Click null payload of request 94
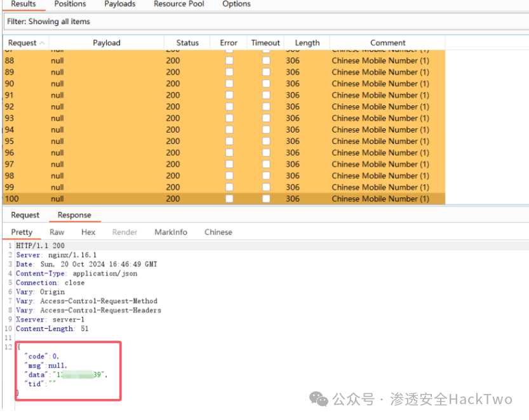The height and width of the screenshot is (420, 529). (x=57, y=130)
